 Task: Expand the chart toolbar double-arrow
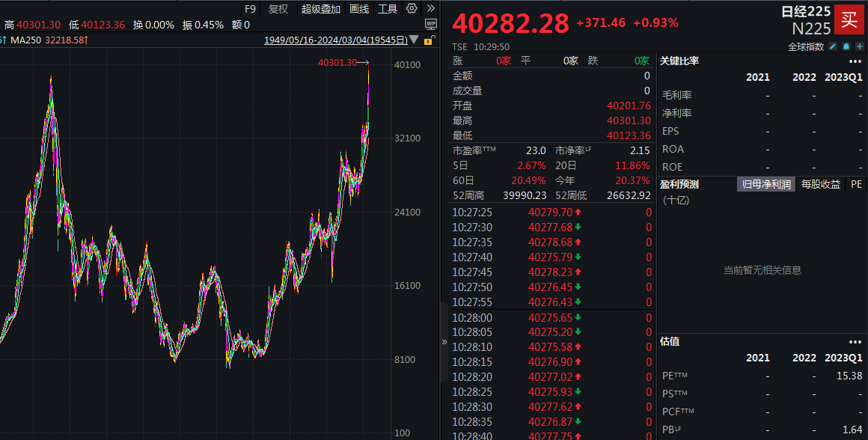(431, 8)
